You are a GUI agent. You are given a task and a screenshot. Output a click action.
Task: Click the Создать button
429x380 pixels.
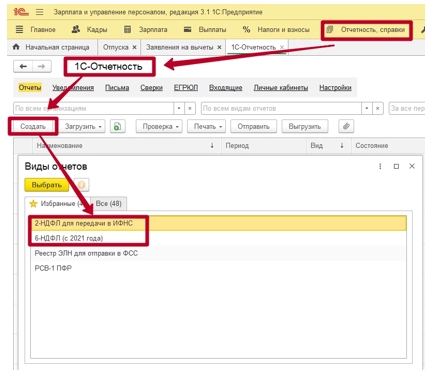pyautogui.click(x=33, y=126)
